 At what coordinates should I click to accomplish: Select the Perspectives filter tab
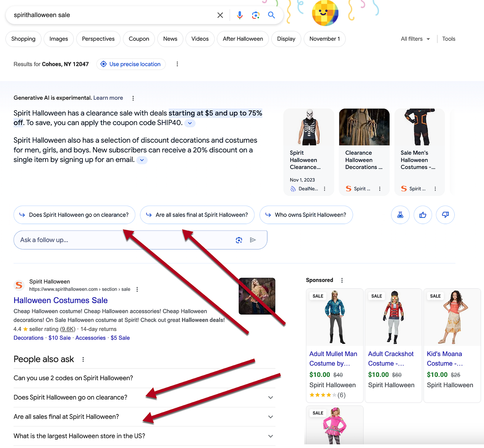point(98,39)
